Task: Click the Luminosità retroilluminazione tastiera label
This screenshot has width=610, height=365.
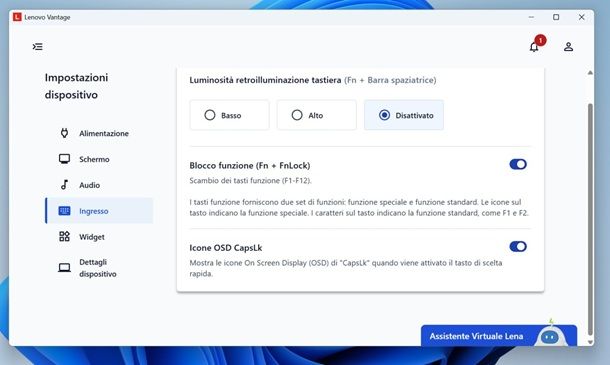Action: point(265,80)
